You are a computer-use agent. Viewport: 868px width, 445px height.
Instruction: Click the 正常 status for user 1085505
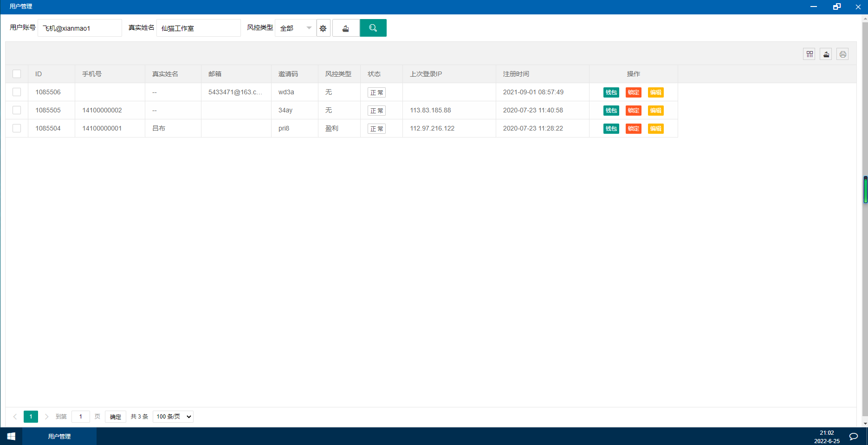(x=377, y=111)
